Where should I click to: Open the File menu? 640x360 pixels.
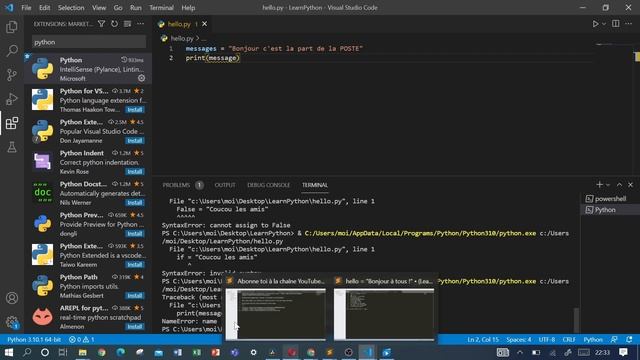[x=26, y=8]
